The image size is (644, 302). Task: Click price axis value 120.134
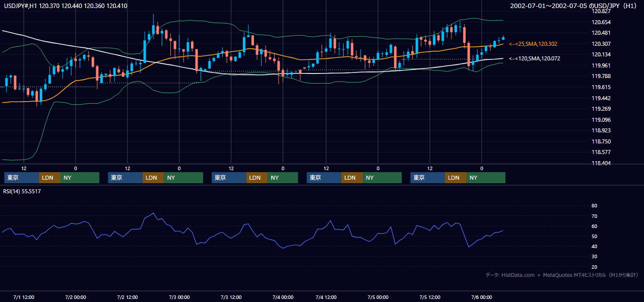click(602, 54)
